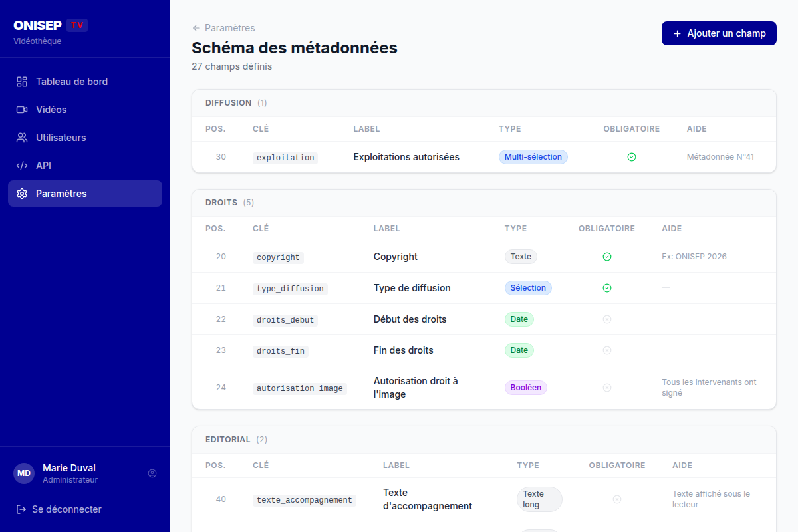Toggle obligatoire check for exploitation row
This screenshot has width=798, height=532.
pyautogui.click(x=632, y=157)
